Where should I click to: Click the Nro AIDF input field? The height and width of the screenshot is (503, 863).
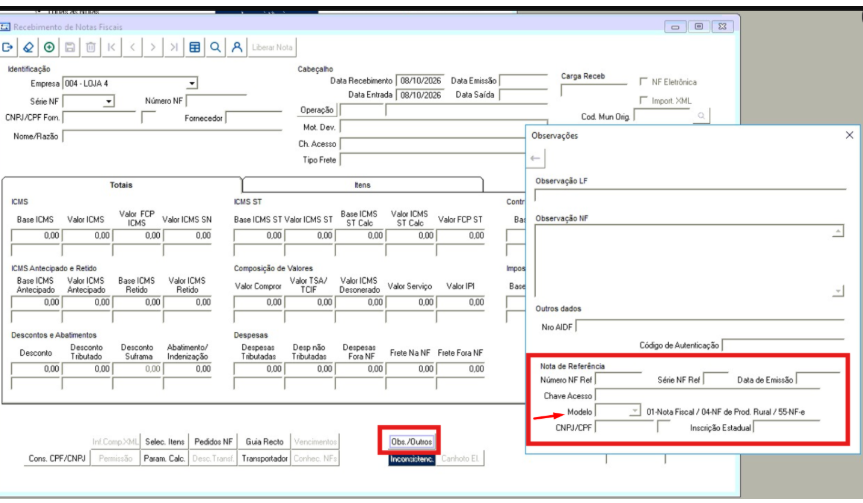point(710,327)
